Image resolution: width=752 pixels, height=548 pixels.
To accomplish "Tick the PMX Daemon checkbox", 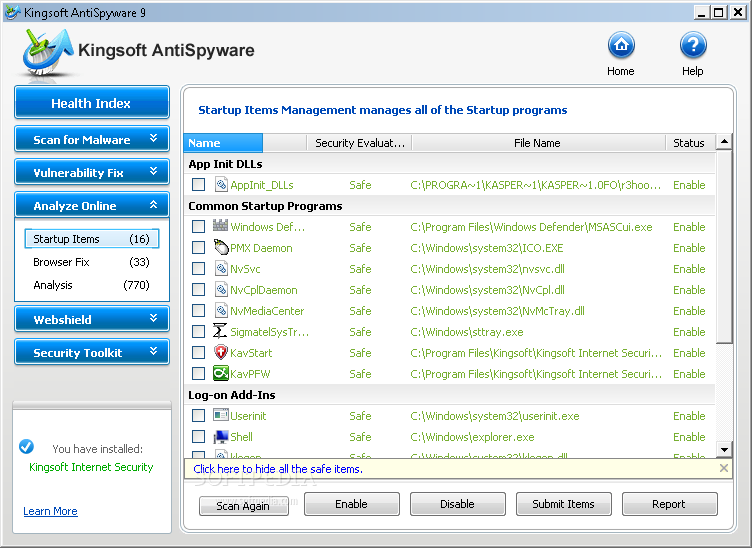I will tap(198, 247).
